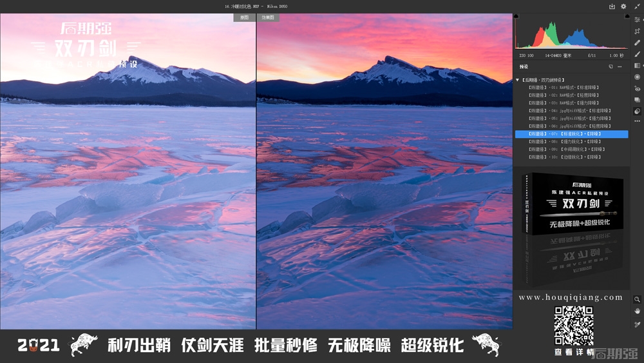
Task: Apply preset 01 RAW格式 标准降噪
Action: pyautogui.click(x=572, y=88)
